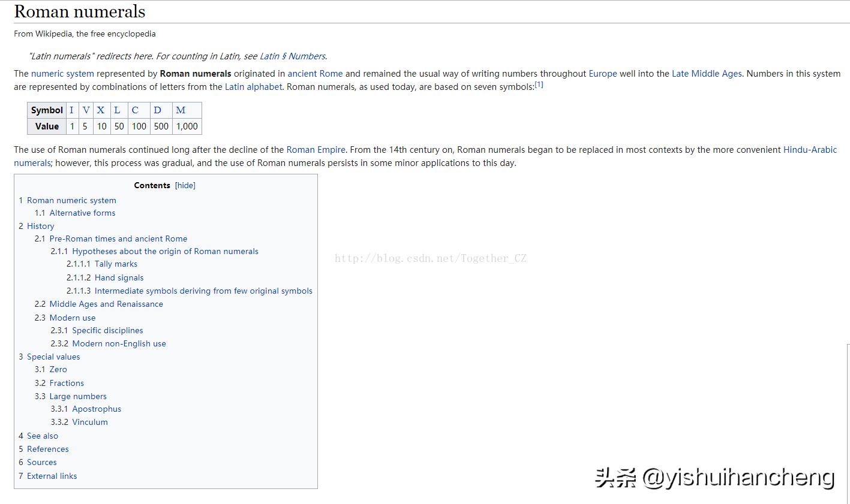Viewport: 850px width, 504px height.
Task: Go to 'Tally marks' subsection
Action: pyautogui.click(x=116, y=264)
